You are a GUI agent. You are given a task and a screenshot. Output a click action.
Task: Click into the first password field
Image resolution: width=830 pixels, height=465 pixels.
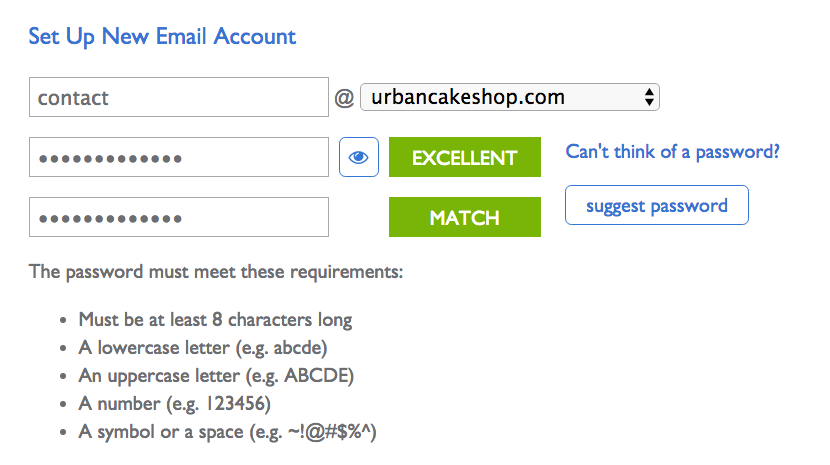pos(179,157)
